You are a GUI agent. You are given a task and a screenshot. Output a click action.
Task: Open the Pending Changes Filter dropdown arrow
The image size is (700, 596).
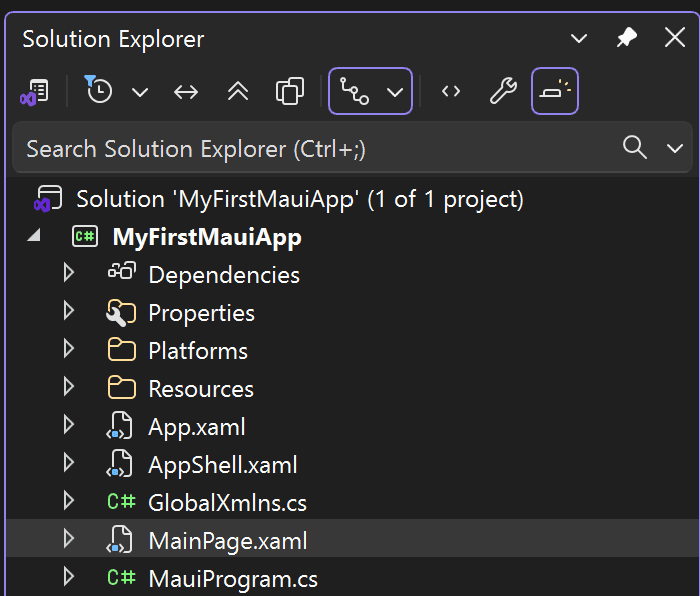coord(140,92)
